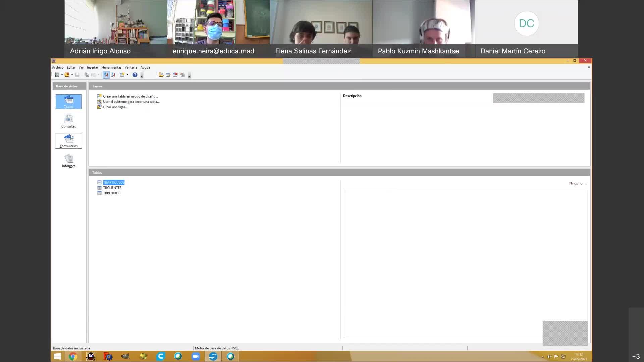This screenshot has height=362, width=644.
Task: Switch to the Formularios section
Action: (68, 141)
